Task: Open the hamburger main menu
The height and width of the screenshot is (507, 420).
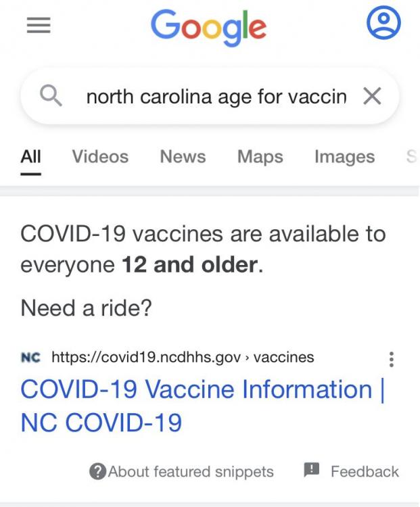Action: pos(39,25)
